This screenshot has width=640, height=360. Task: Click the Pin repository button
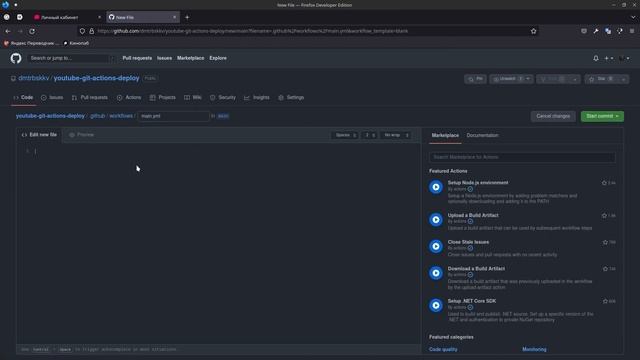(476, 79)
